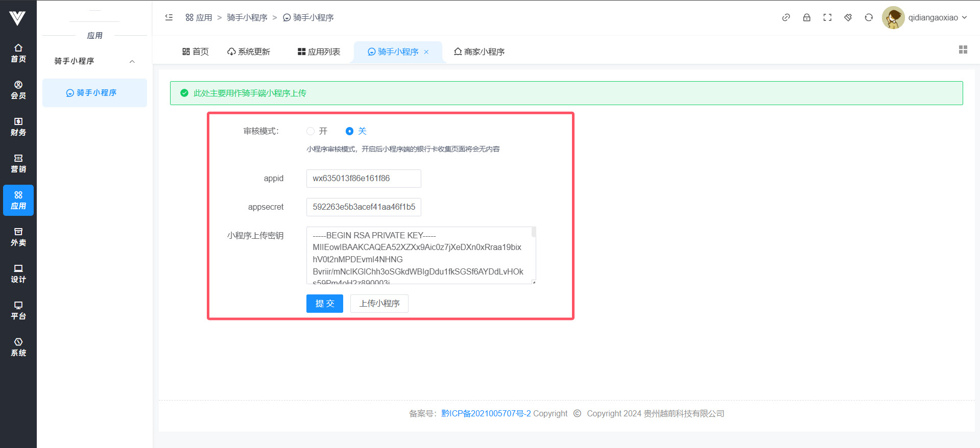The image size is (980, 448).
Task: Click the link icon in top toolbar
Action: tap(786, 17)
